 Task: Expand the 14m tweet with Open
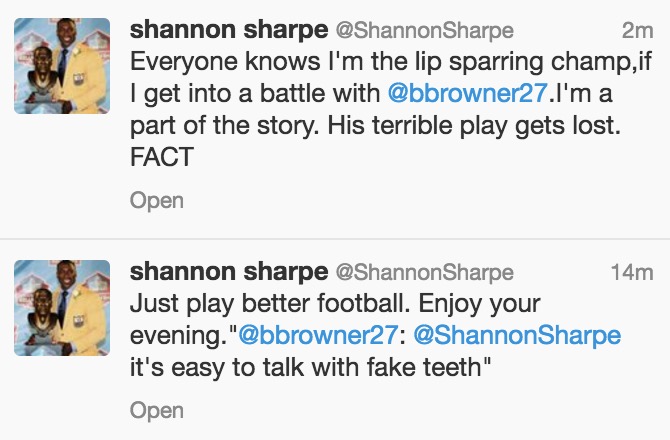click(x=157, y=409)
